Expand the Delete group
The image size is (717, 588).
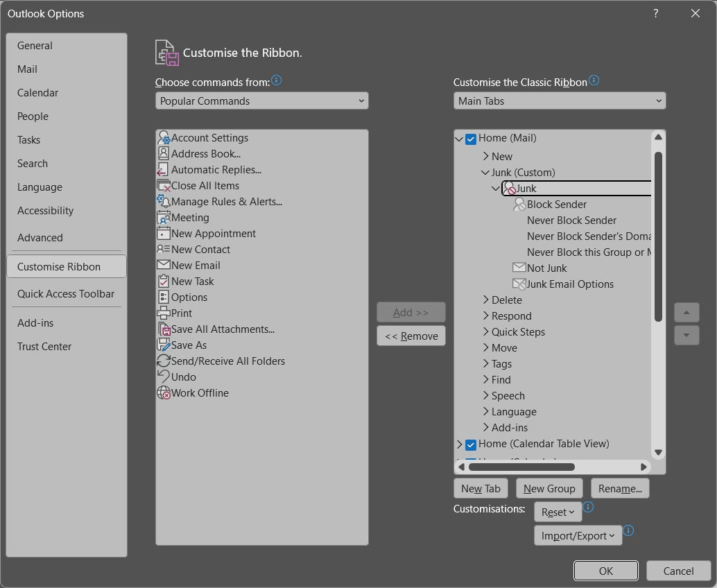coord(485,300)
